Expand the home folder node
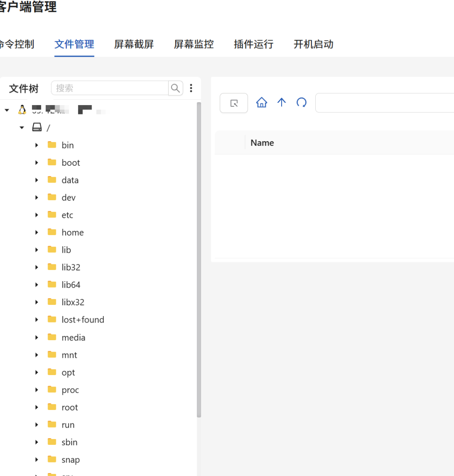 click(37, 233)
